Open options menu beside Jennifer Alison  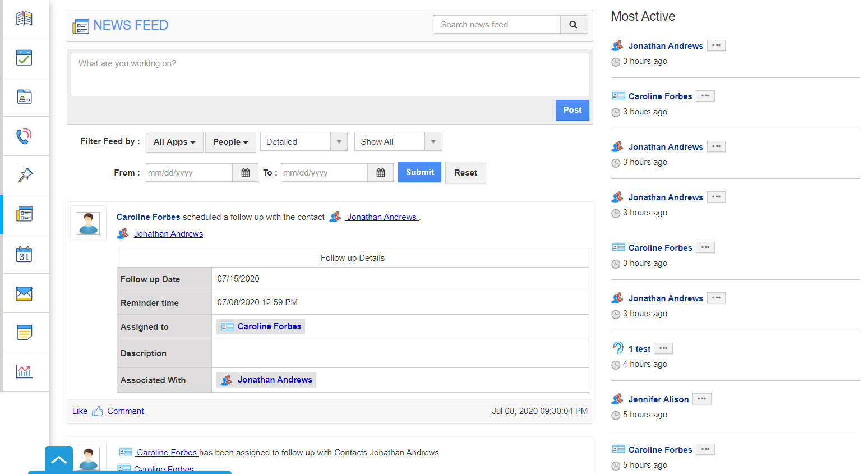coord(701,399)
